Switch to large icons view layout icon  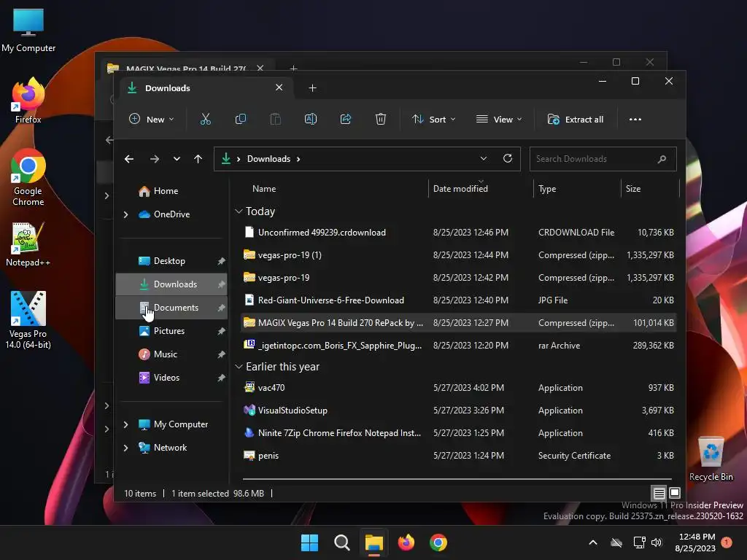coord(675,493)
